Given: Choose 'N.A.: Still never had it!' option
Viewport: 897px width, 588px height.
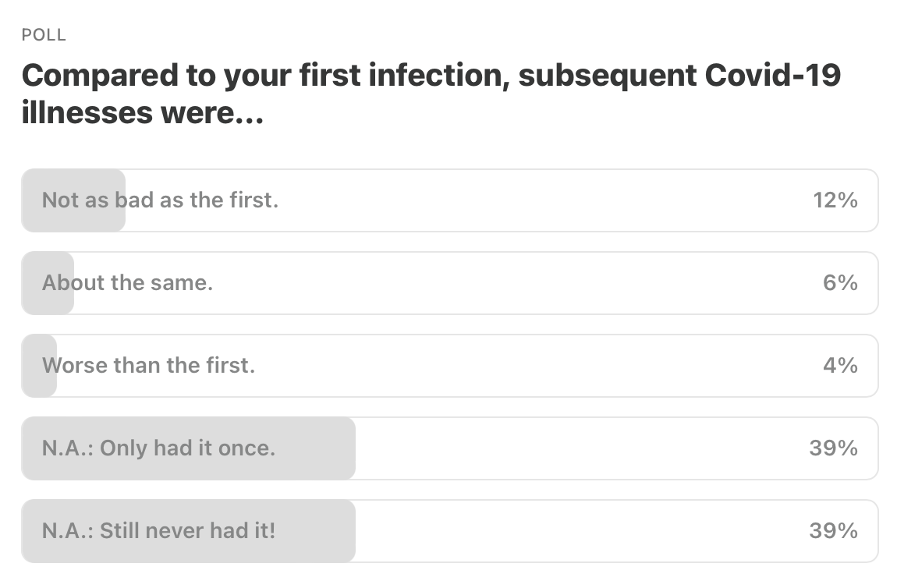Looking at the screenshot, I should (449, 531).
